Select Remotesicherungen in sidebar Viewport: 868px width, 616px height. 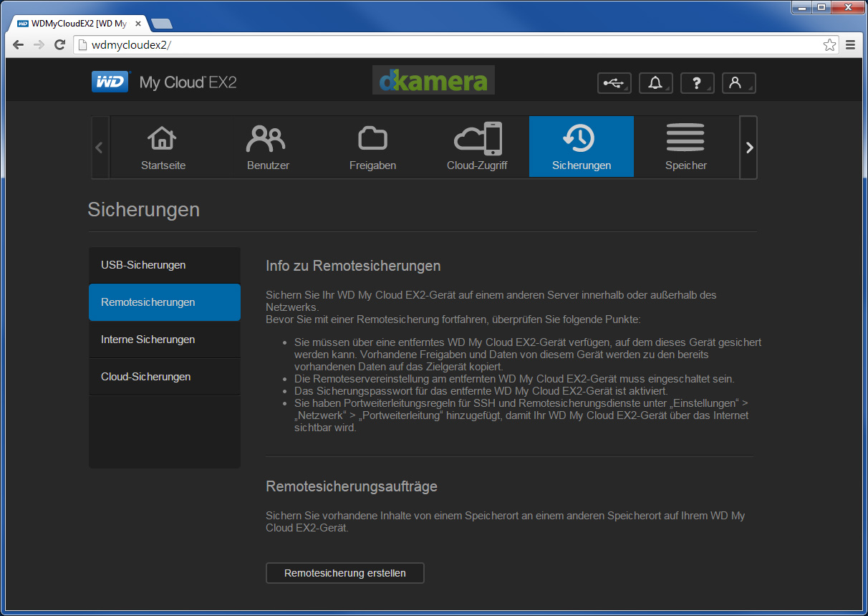point(165,302)
